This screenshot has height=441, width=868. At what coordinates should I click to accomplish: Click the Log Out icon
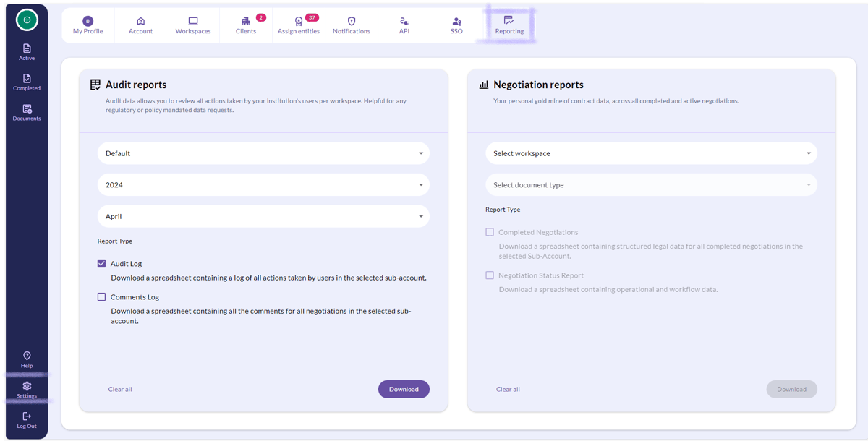27,416
